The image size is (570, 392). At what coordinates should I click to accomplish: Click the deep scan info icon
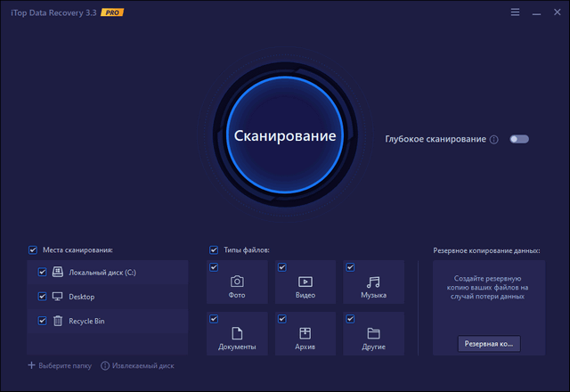(x=493, y=140)
